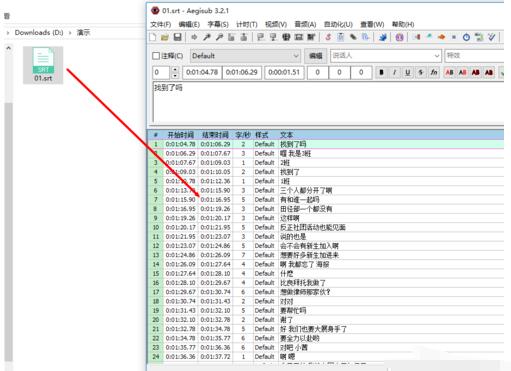
Task: Click the duration field 0:00:01.51
Action: coord(284,72)
